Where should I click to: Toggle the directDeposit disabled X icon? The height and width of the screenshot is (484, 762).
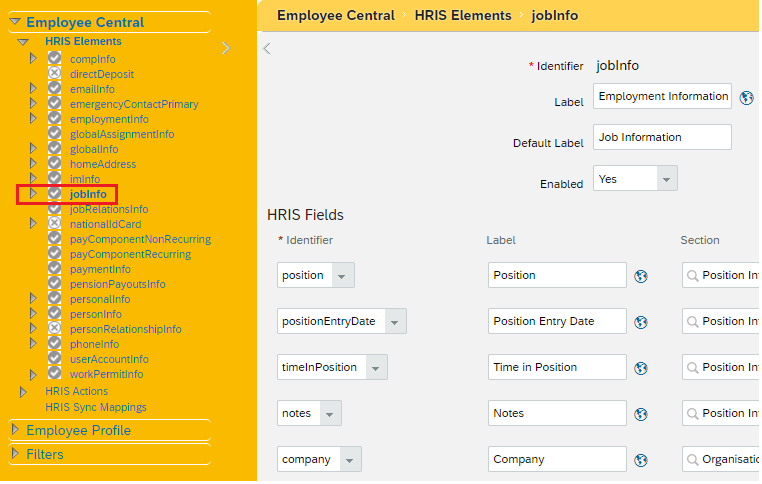[x=54, y=73]
